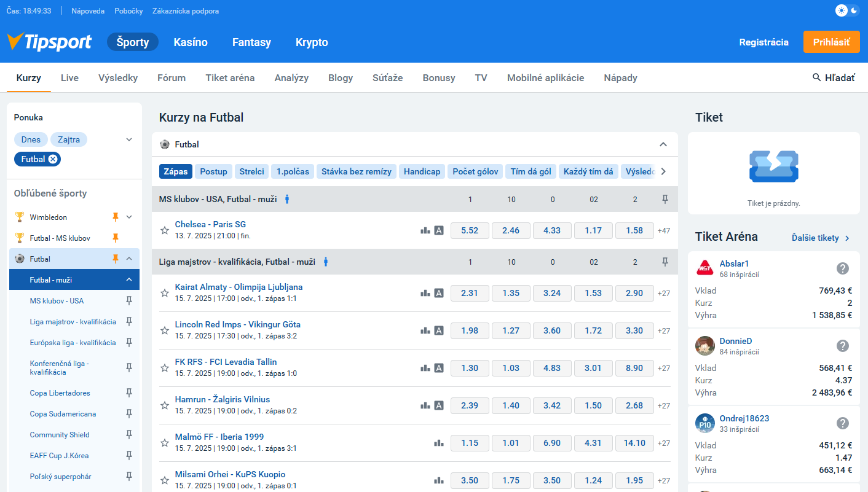Viewport: 868px width, 492px height.
Task: Click help icon on Abslar1 ticket
Action: pyautogui.click(x=843, y=268)
